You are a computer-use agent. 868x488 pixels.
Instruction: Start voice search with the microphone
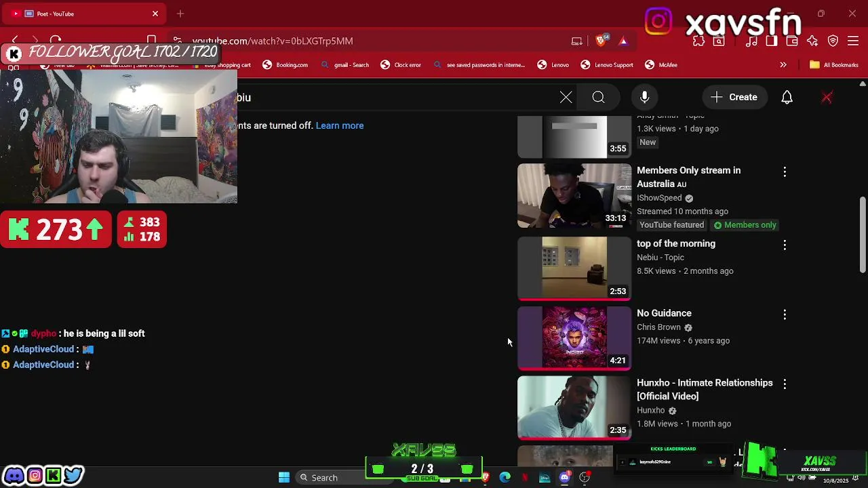click(x=645, y=98)
